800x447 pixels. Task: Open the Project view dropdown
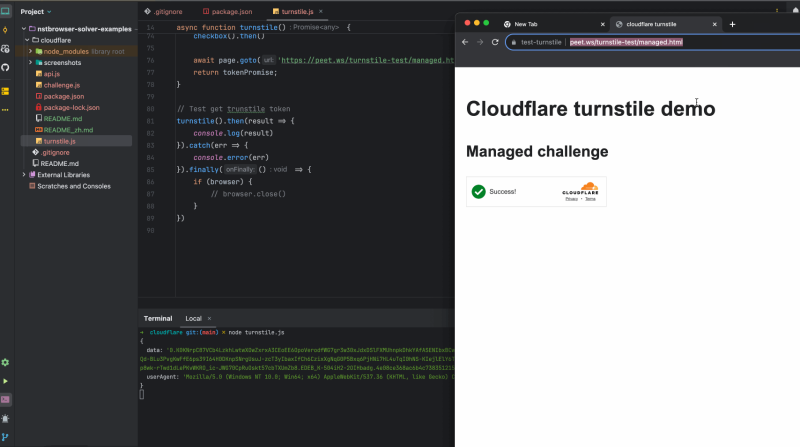36,11
